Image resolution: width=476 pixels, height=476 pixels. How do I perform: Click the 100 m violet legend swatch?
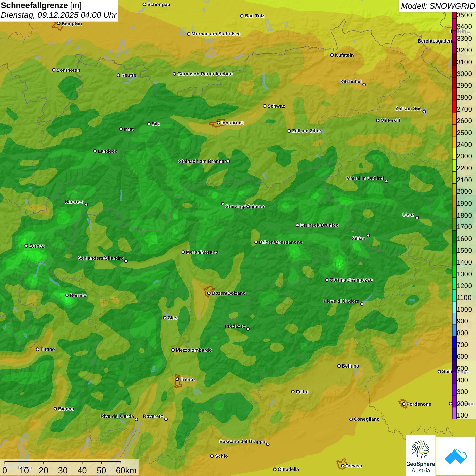[x=454, y=413]
